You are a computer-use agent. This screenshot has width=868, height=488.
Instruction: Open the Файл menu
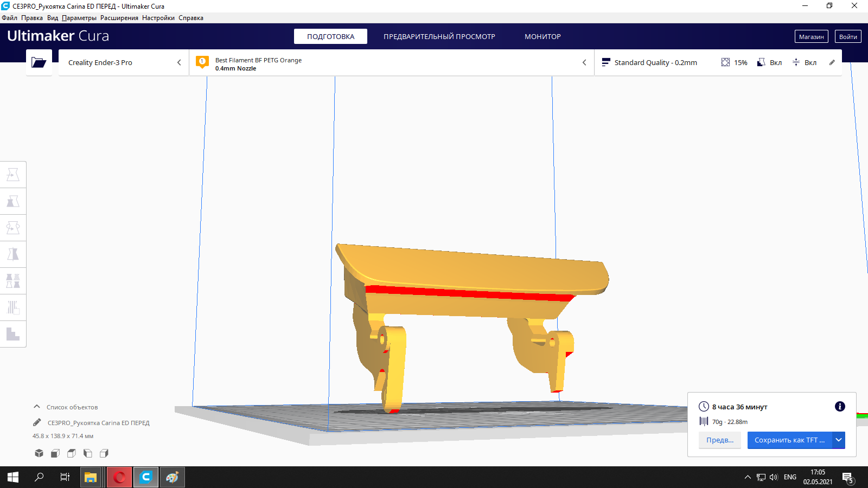9,18
